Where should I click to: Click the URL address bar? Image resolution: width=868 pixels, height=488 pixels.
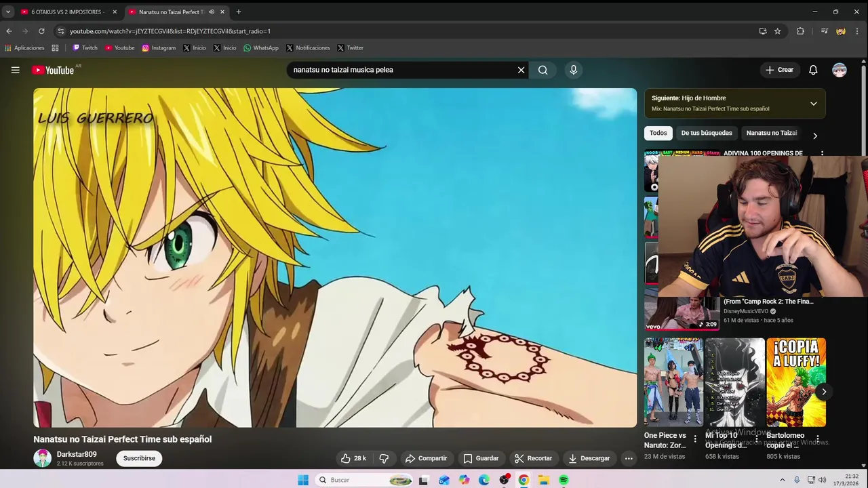click(407, 31)
